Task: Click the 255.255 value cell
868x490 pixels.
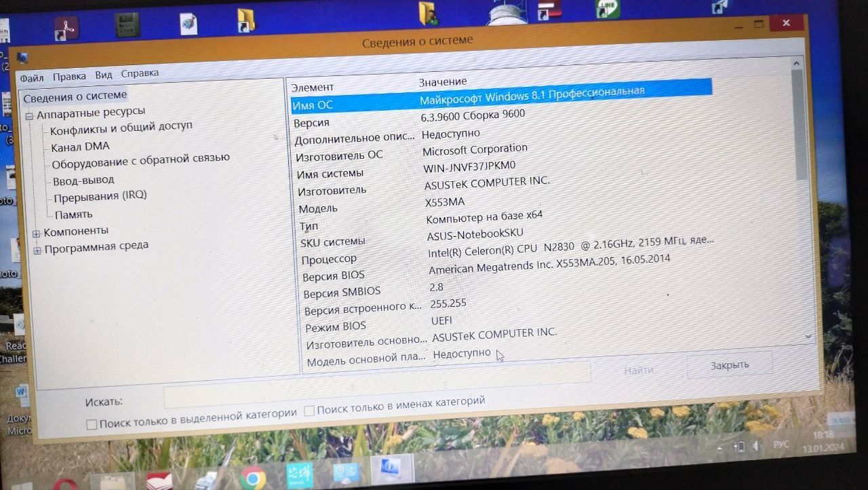Action: 448,303
